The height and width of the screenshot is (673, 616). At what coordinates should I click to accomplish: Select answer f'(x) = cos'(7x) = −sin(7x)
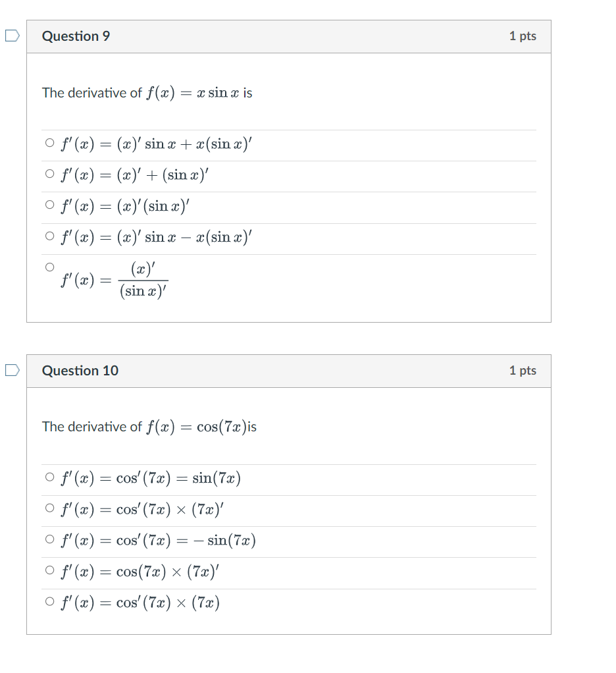coord(49,539)
